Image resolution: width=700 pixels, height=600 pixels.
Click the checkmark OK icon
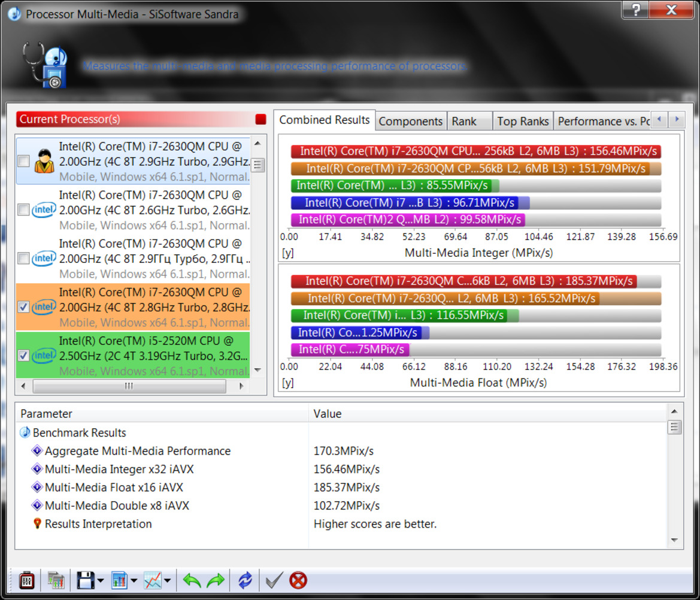[x=274, y=580]
